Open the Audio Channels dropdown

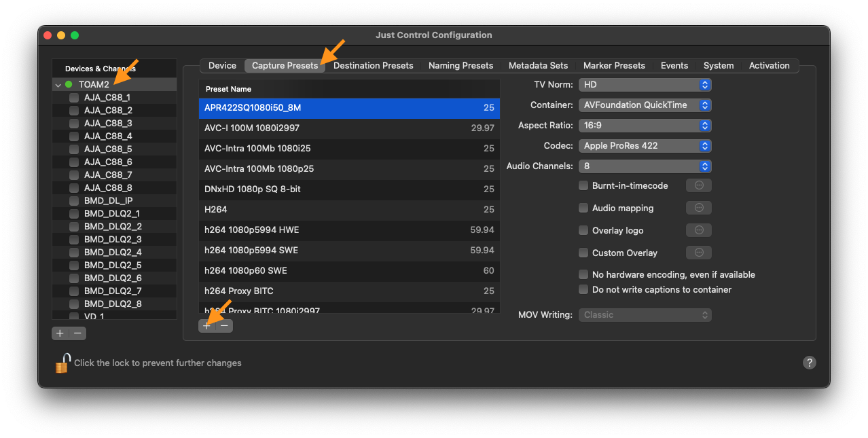(x=645, y=166)
